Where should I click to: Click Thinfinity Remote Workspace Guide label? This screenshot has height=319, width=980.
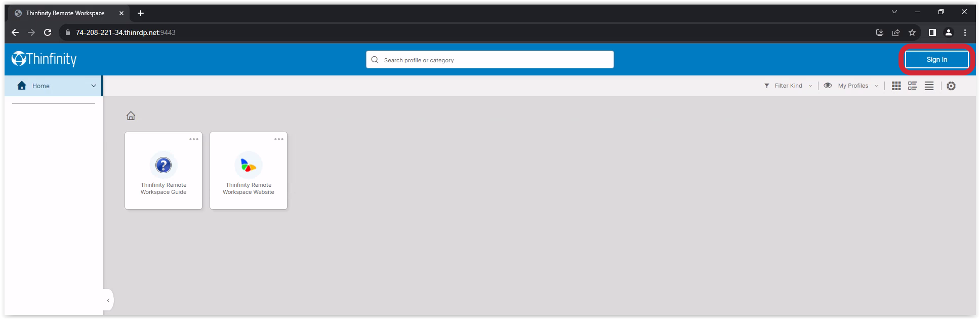coord(164,188)
